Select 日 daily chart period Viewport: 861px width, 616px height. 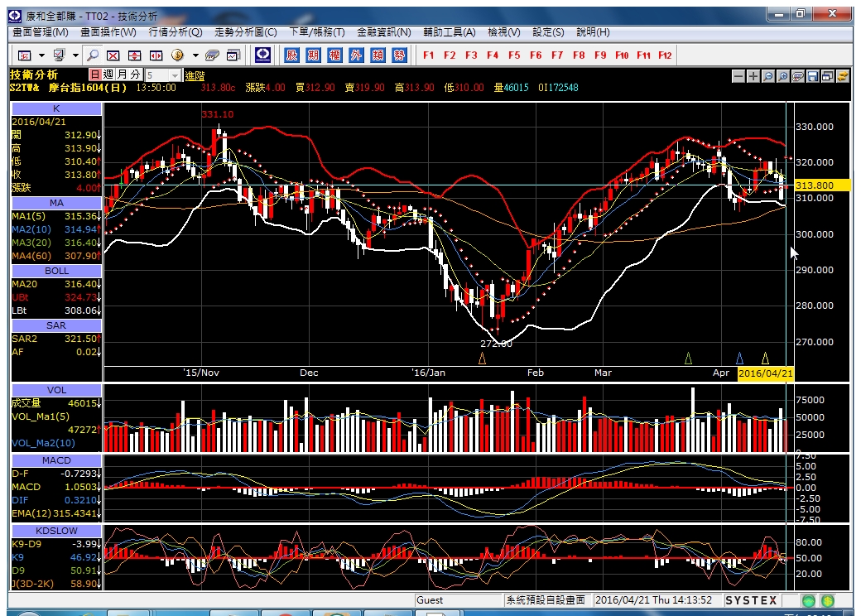click(x=95, y=75)
